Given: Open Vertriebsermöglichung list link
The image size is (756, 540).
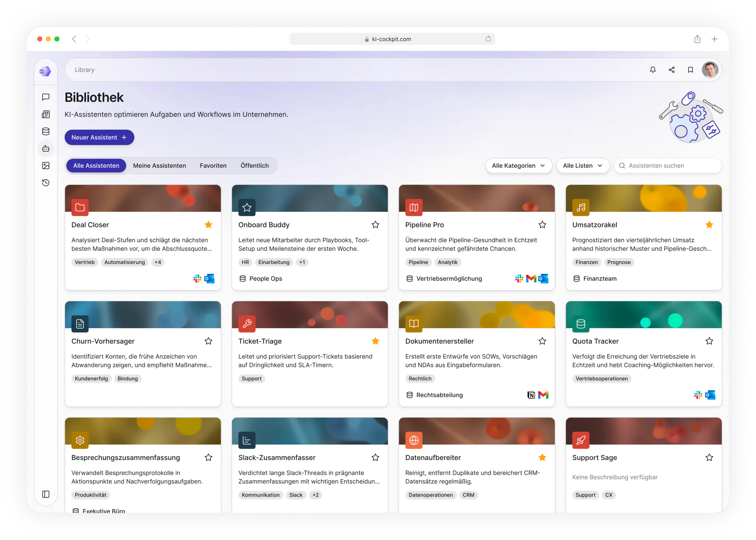Looking at the screenshot, I should click(444, 279).
